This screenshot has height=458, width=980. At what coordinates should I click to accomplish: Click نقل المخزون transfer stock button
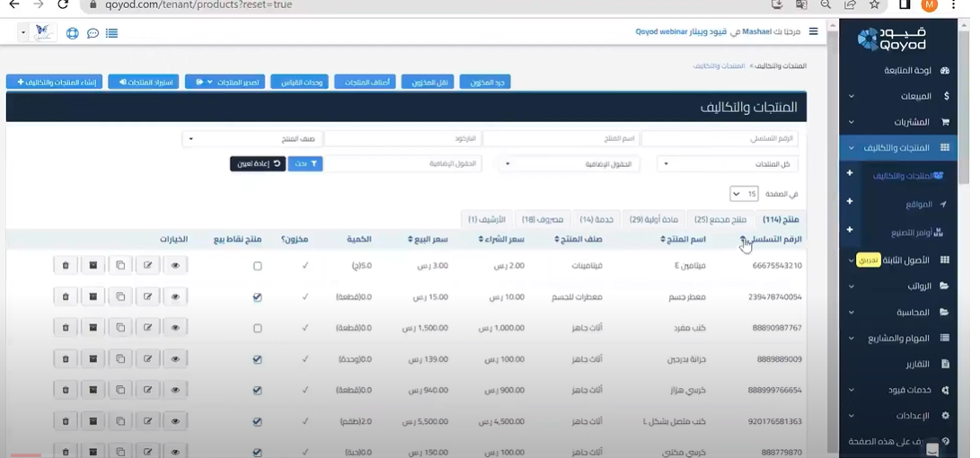(428, 82)
